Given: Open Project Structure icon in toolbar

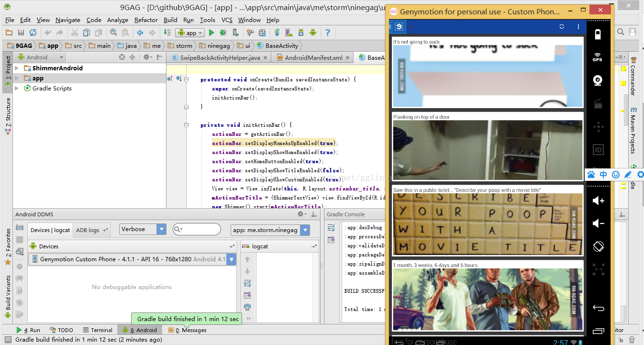Looking at the screenshot, I should [262, 33].
